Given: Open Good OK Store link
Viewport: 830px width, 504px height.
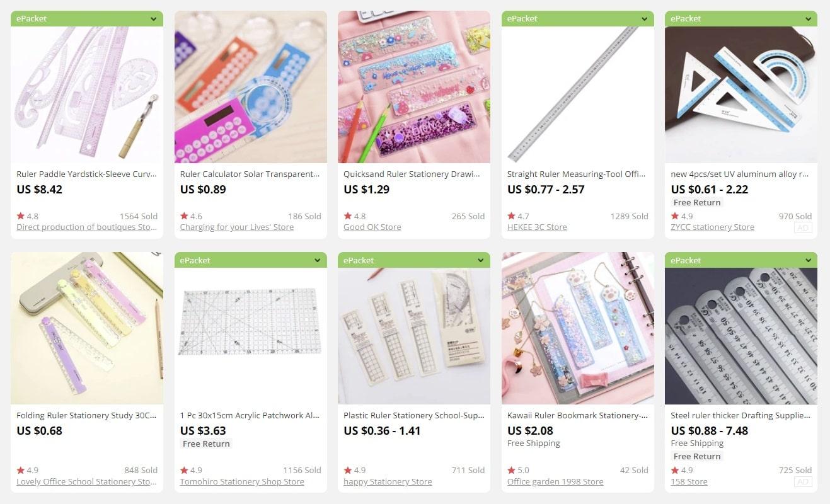Looking at the screenshot, I should click(x=372, y=227).
